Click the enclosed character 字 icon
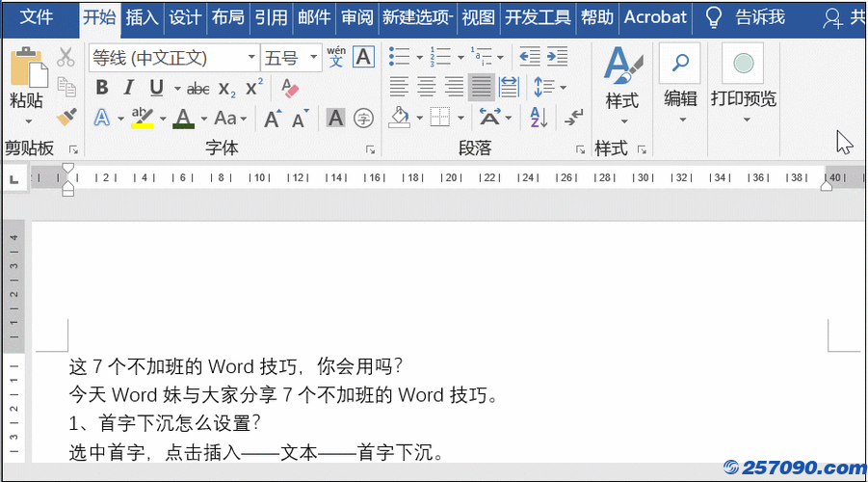868x482 pixels. tap(364, 118)
